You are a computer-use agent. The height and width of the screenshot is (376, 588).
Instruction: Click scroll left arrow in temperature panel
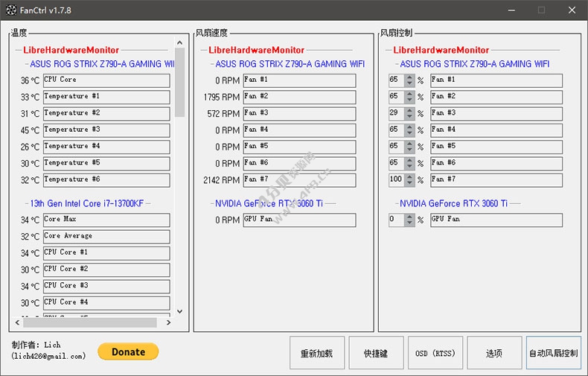(x=17, y=322)
